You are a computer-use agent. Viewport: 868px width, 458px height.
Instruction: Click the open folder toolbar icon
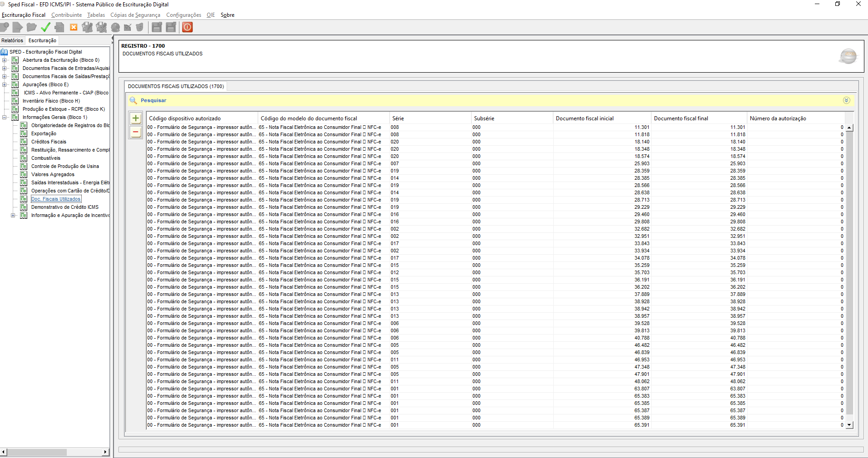point(31,27)
